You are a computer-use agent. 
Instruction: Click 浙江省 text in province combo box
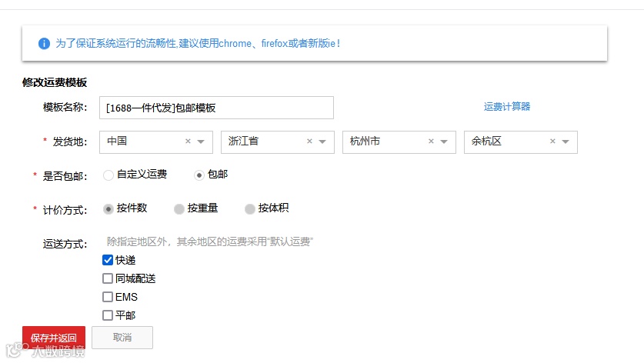[244, 142]
